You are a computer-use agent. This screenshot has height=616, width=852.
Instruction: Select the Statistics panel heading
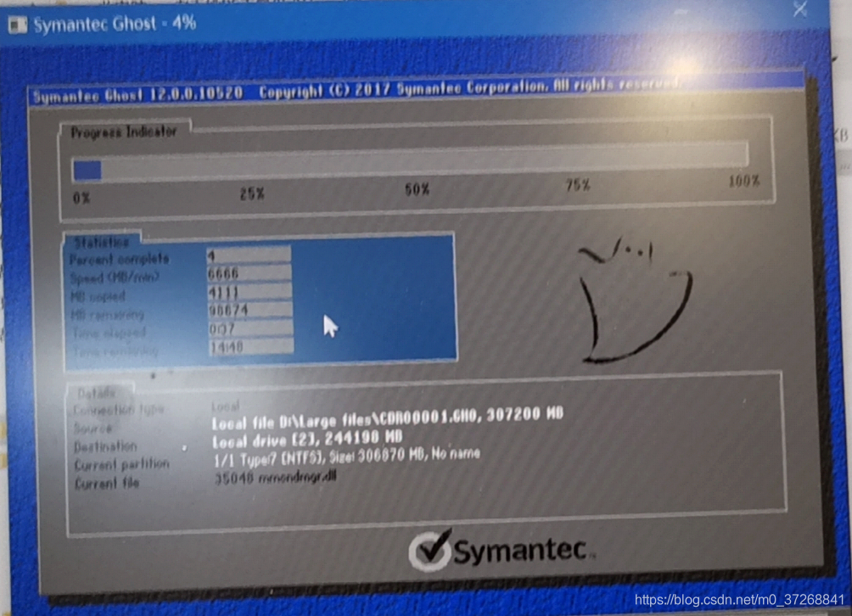pyautogui.click(x=102, y=243)
